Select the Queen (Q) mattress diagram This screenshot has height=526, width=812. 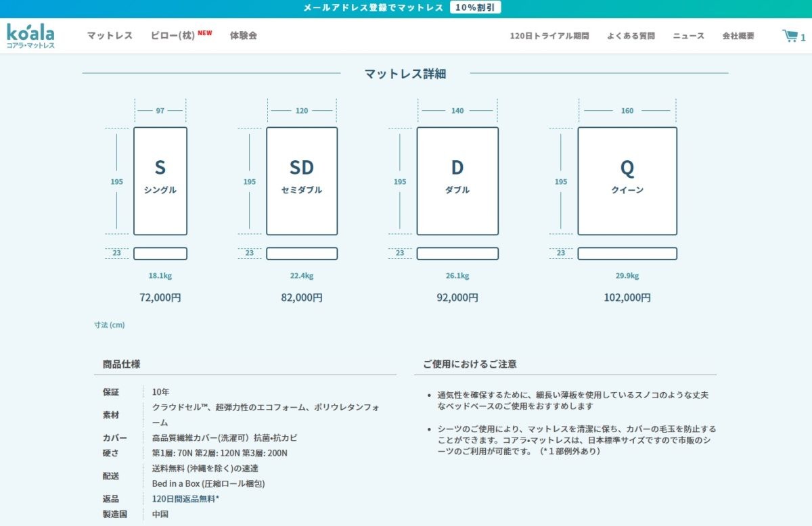tap(627, 181)
